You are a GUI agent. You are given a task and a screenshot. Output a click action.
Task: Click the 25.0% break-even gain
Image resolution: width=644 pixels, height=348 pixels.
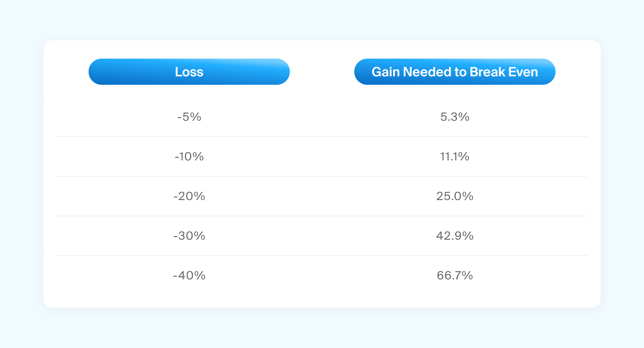click(455, 196)
